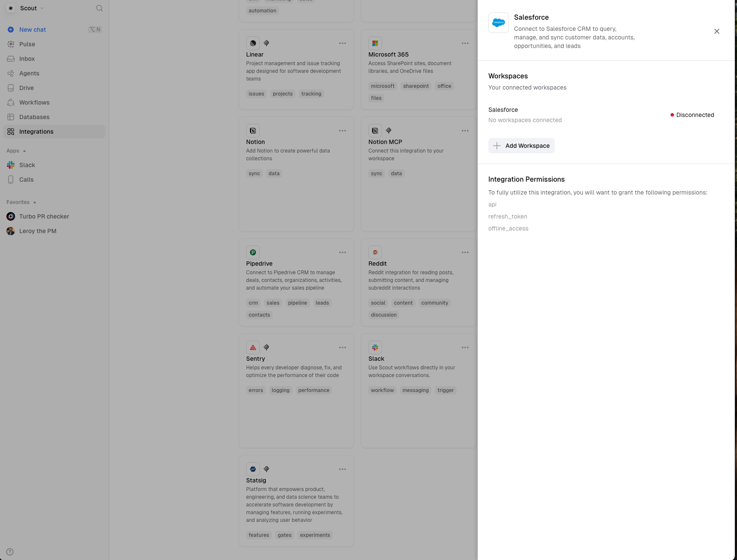Open Databases from the sidebar
The width and height of the screenshot is (737, 560).
tap(34, 117)
